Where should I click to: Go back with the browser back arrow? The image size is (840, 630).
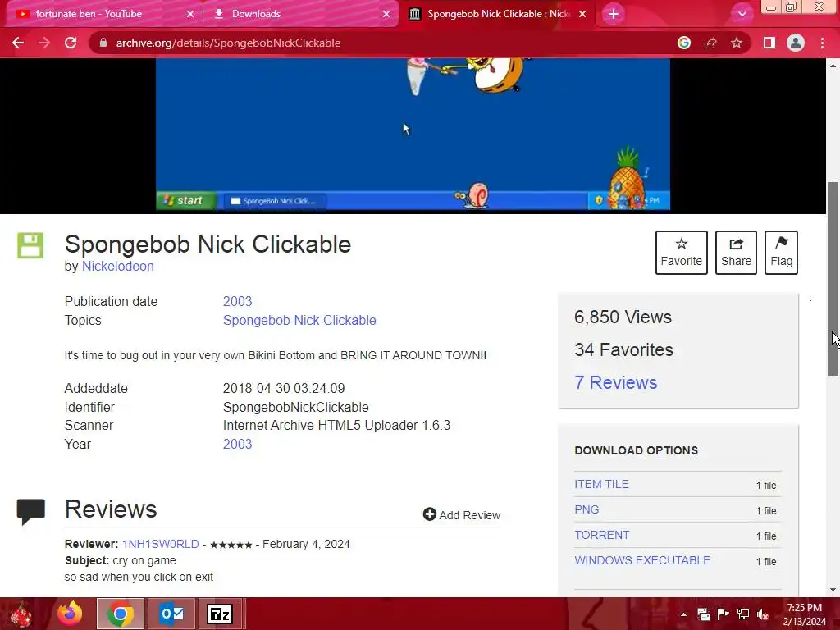point(18,43)
